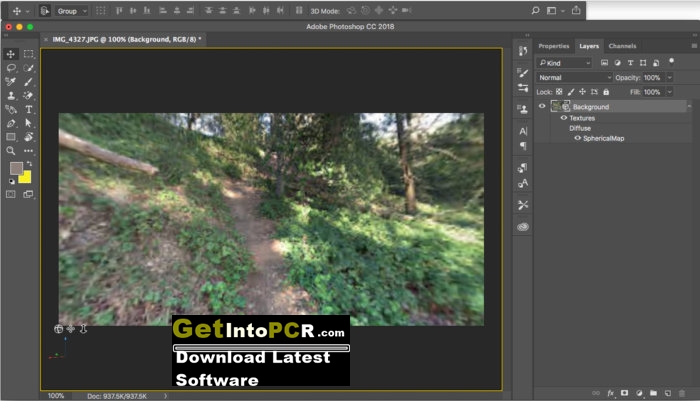Screen dimensions: 700x401
Task: Open the Edit Toolbar three-dots menu
Action: (29, 151)
